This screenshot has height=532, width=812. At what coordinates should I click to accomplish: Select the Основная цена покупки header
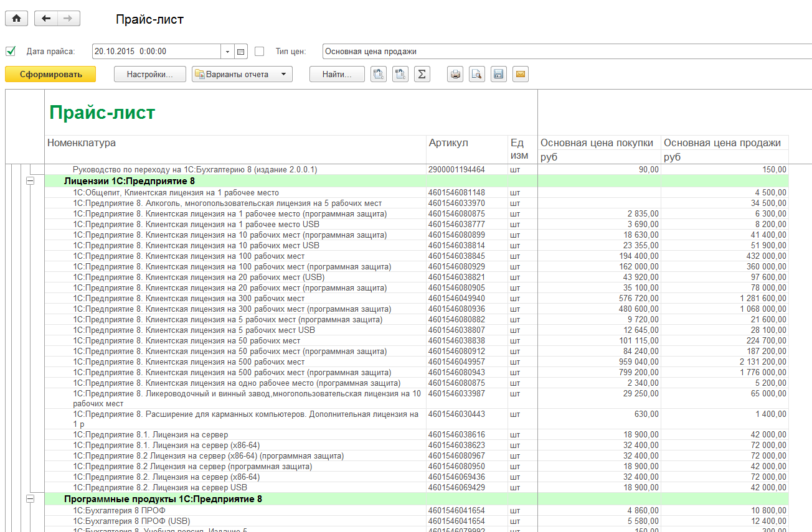tap(599, 143)
